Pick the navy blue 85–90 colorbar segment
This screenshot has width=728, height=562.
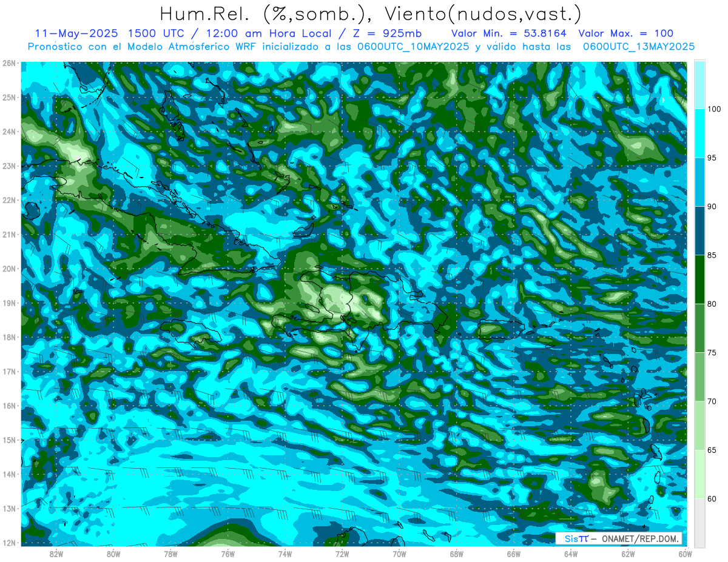tap(699, 231)
